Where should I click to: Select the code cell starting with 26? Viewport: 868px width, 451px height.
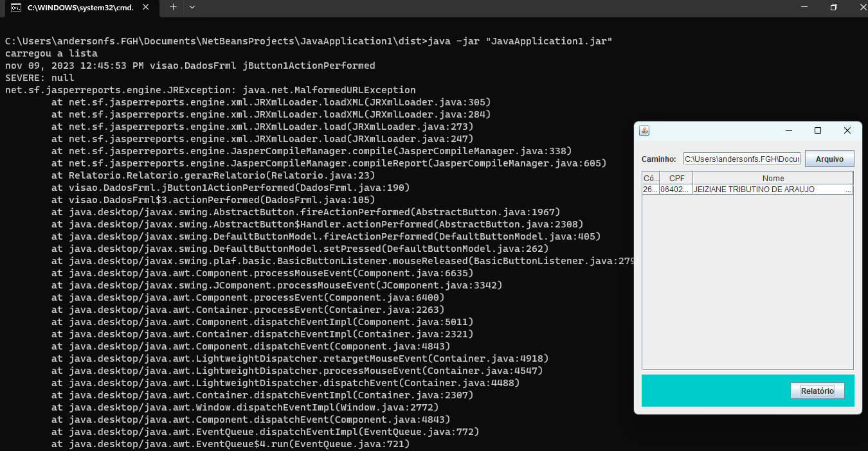651,190
